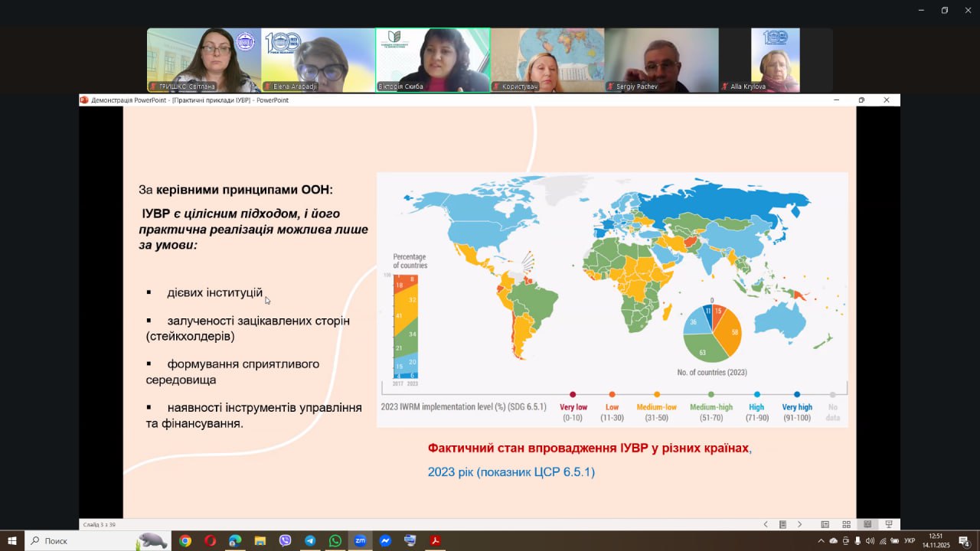Image resolution: width=980 pixels, height=551 pixels.
Task: Click the 'No. of countries (2023)' pie label
Action: 712,372
